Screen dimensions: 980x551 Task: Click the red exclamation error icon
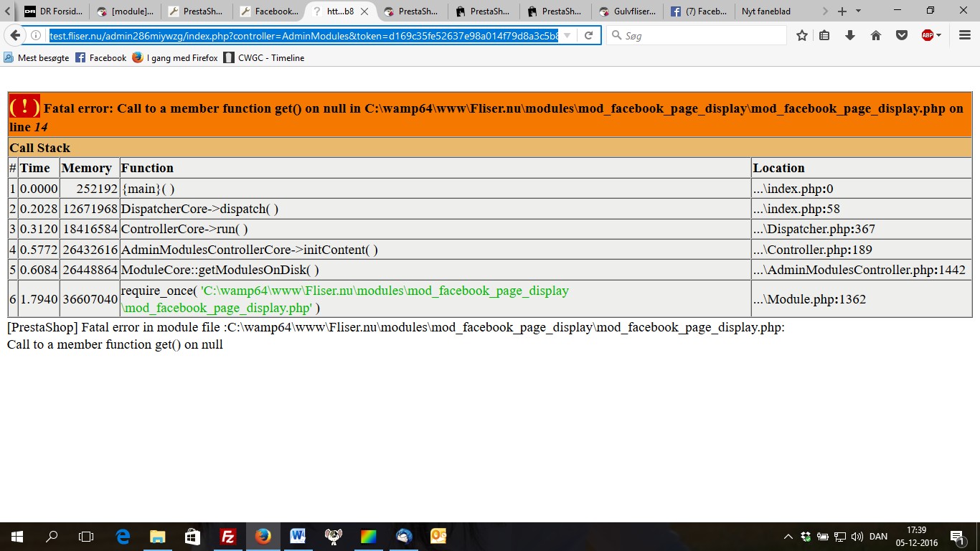click(x=24, y=107)
